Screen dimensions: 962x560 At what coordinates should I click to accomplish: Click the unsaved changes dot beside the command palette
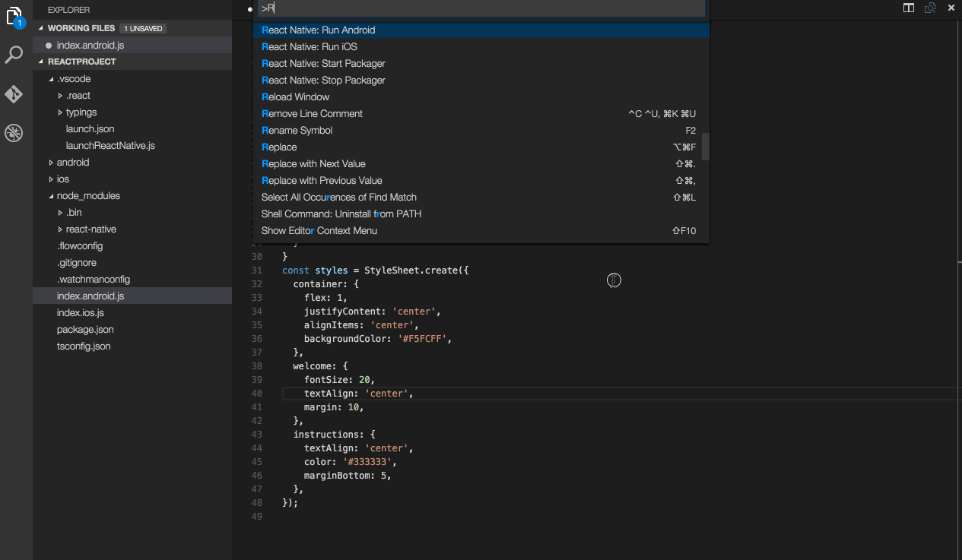pos(249,8)
